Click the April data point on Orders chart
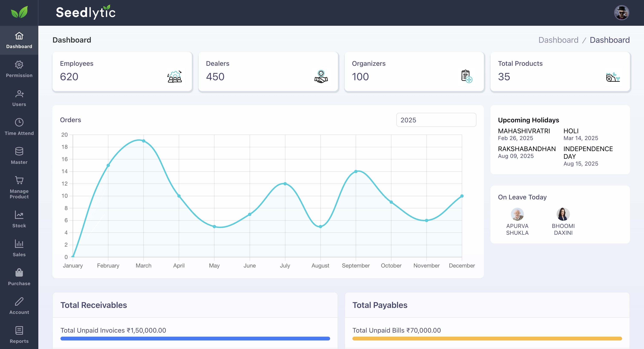Image resolution: width=644 pixels, height=349 pixels. click(179, 196)
